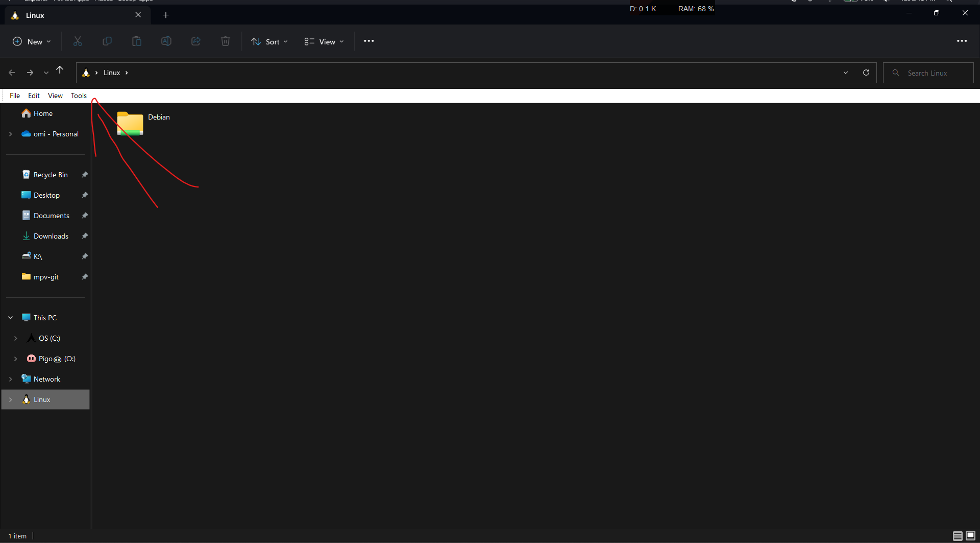This screenshot has height=543, width=980.
Task: Go forward with the arrow button
Action: 30,73
